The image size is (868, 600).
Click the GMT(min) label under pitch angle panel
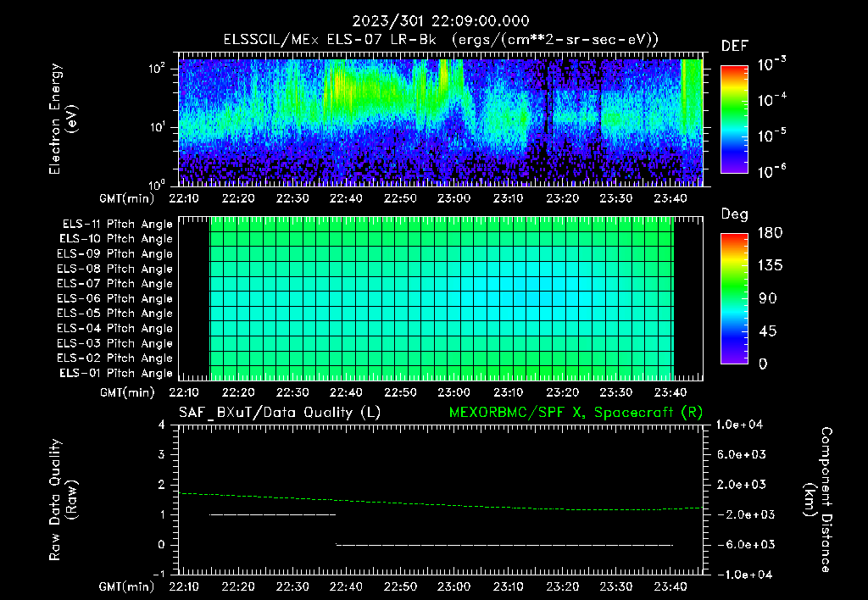click(127, 393)
